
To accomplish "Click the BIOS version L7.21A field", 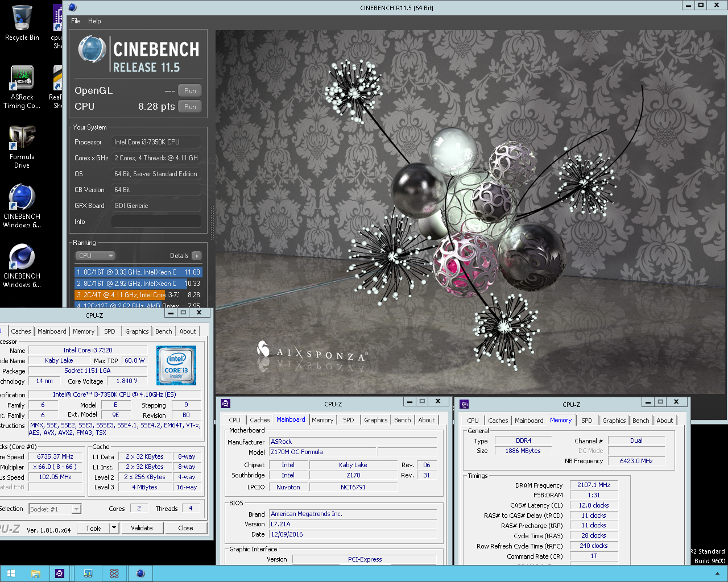I will click(x=353, y=524).
